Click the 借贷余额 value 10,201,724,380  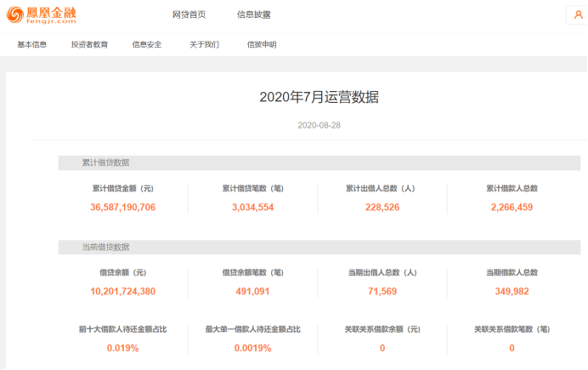pos(122,291)
